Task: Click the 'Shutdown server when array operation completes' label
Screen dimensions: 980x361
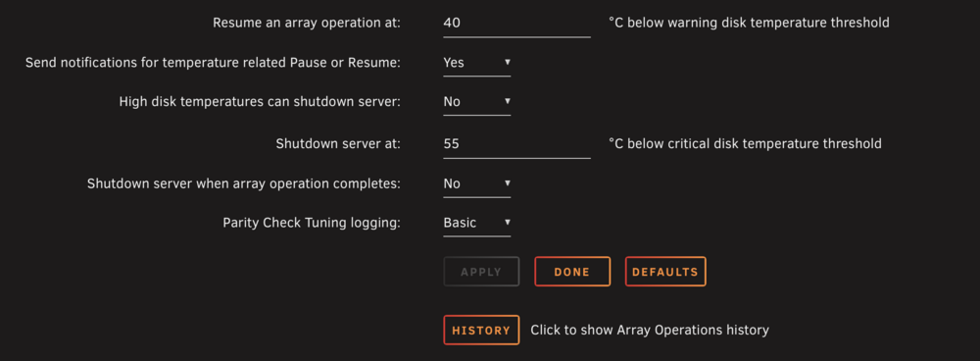Action: tap(244, 184)
